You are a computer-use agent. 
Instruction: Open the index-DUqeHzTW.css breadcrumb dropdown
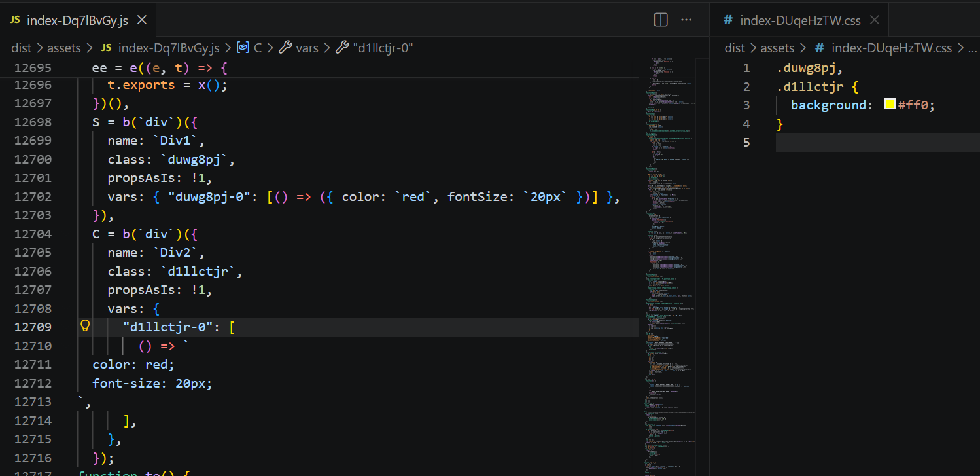(891, 48)
